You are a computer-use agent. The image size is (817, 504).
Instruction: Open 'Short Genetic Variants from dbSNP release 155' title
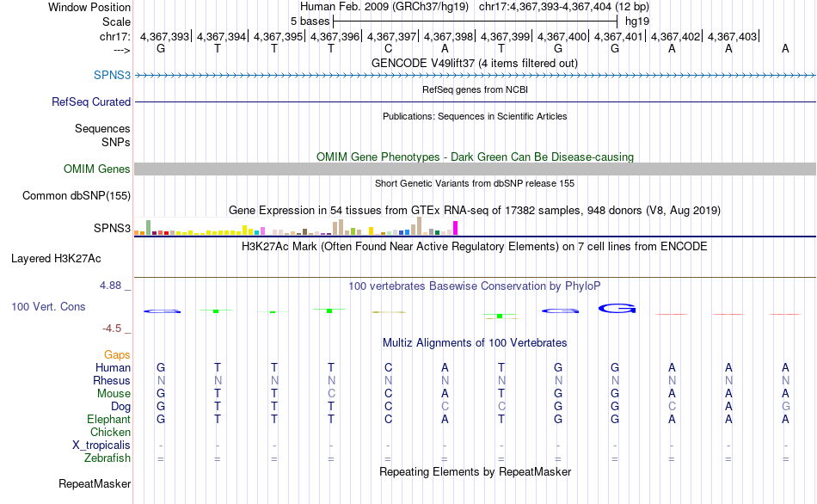[x=475, y=183]
